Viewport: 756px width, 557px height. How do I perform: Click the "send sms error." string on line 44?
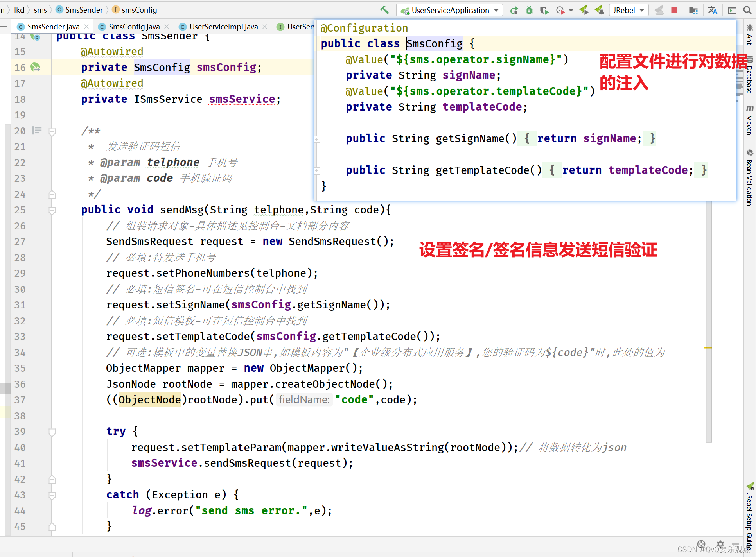[x=251, y=510]
